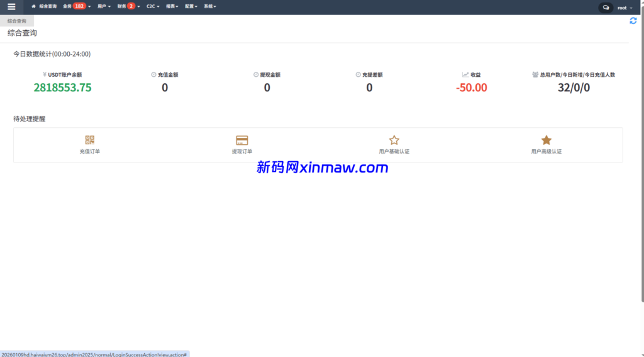Expand the C2C dropdown menu

point(153,6)
